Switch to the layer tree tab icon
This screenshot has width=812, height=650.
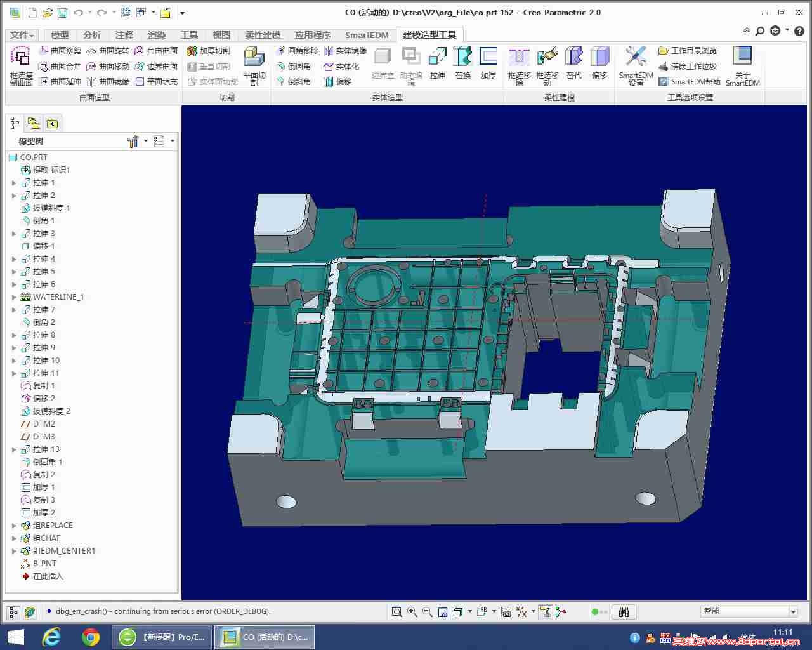click(34, 123)
